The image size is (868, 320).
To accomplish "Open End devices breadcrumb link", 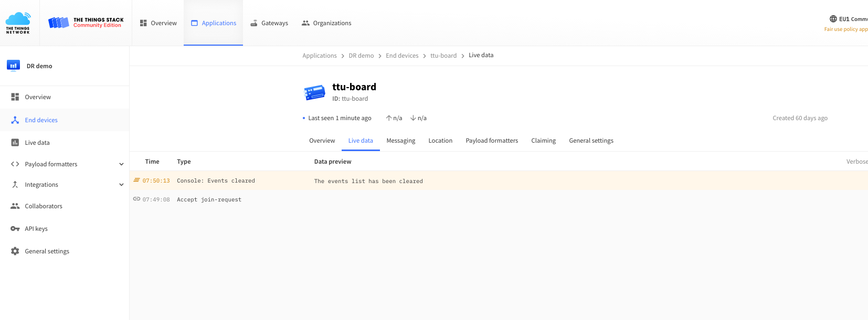I will [x=402, y=56].
